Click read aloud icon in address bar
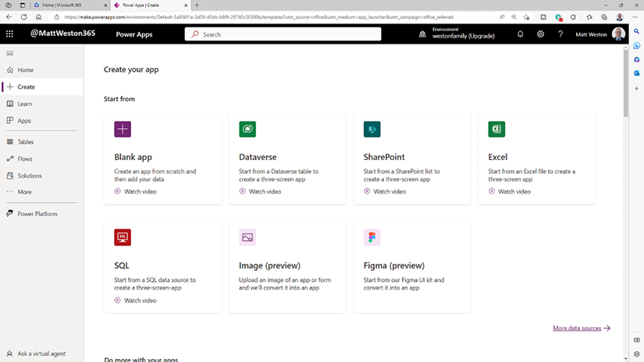The width and height of the screenshot is (644, 362). pyautogui.click(x=502, y=17)
